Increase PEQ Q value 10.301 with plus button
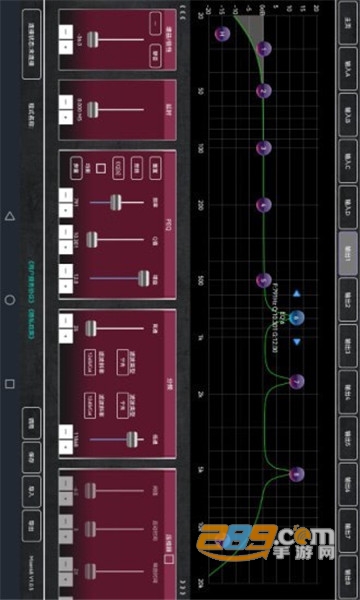 (66, 247)
